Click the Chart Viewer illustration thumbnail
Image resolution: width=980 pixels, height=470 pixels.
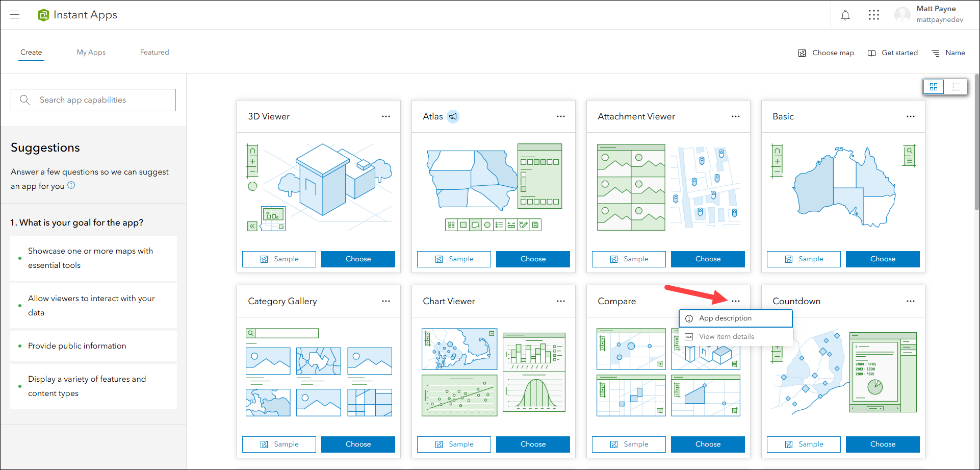(494, 373)
